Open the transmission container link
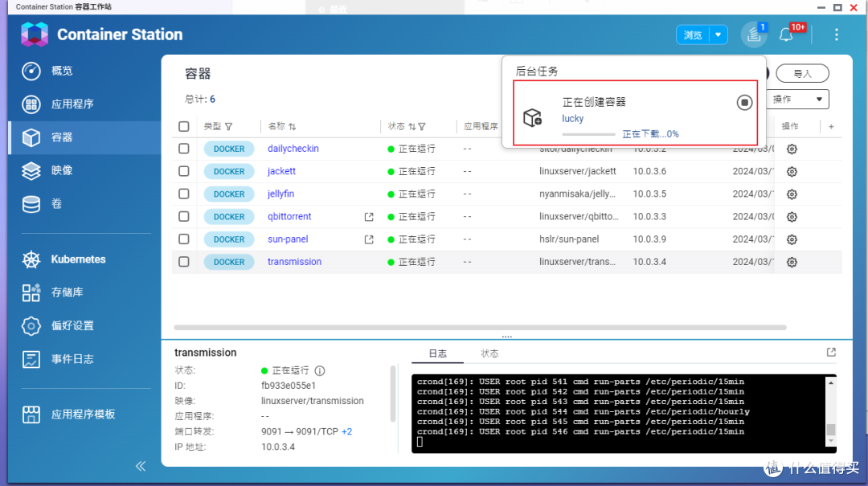Viewport: 868px width, 486px height. pyautogui.click(x=294, y=262)
